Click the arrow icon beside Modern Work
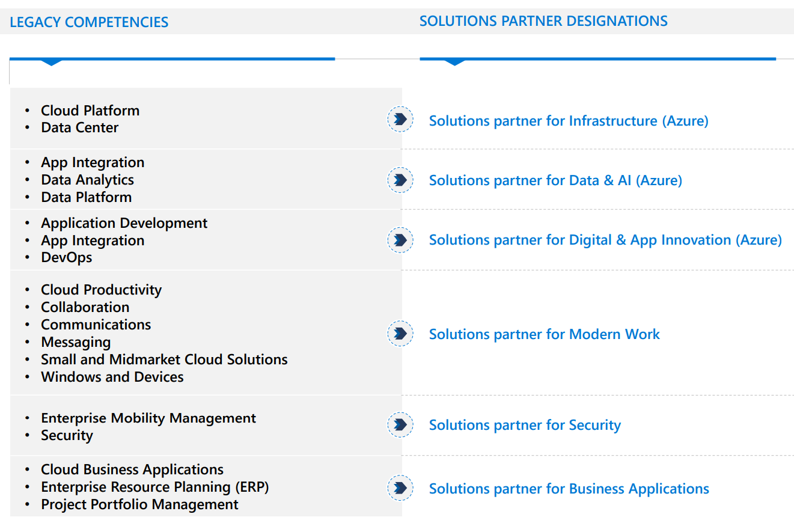The image size is (794, 532). point(400,334)
